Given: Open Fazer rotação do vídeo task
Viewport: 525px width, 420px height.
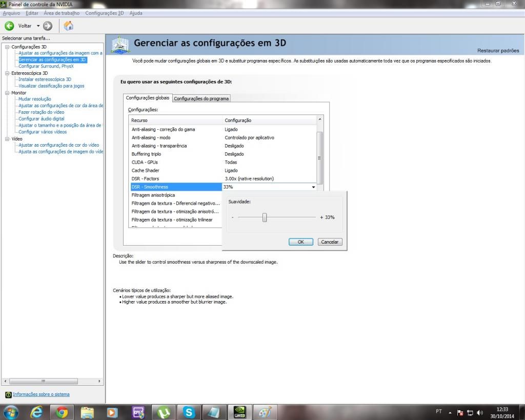Looking at the screenshot, I should click(x=41, y=112).
